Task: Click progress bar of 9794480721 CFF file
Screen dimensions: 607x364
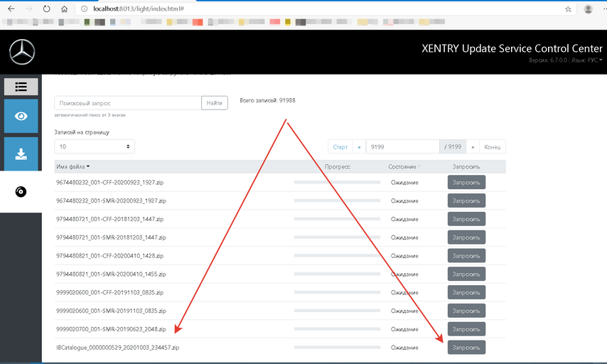Action: (x=337, y=219)
